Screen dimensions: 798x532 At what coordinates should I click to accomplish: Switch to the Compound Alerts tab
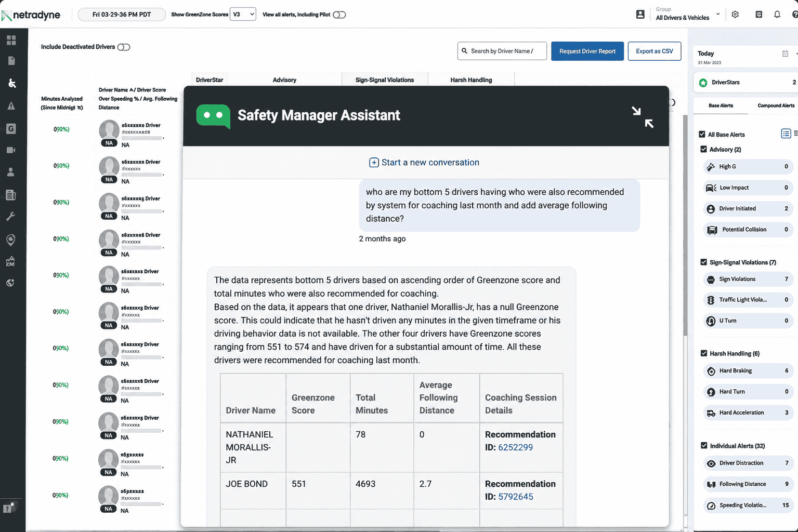(x=776, y=105)
